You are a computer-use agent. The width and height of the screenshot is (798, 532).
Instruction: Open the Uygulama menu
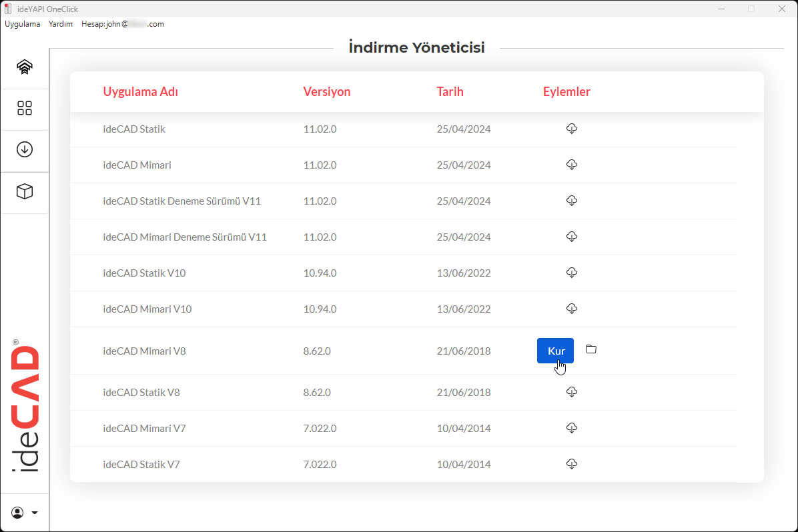coord(23,24)
